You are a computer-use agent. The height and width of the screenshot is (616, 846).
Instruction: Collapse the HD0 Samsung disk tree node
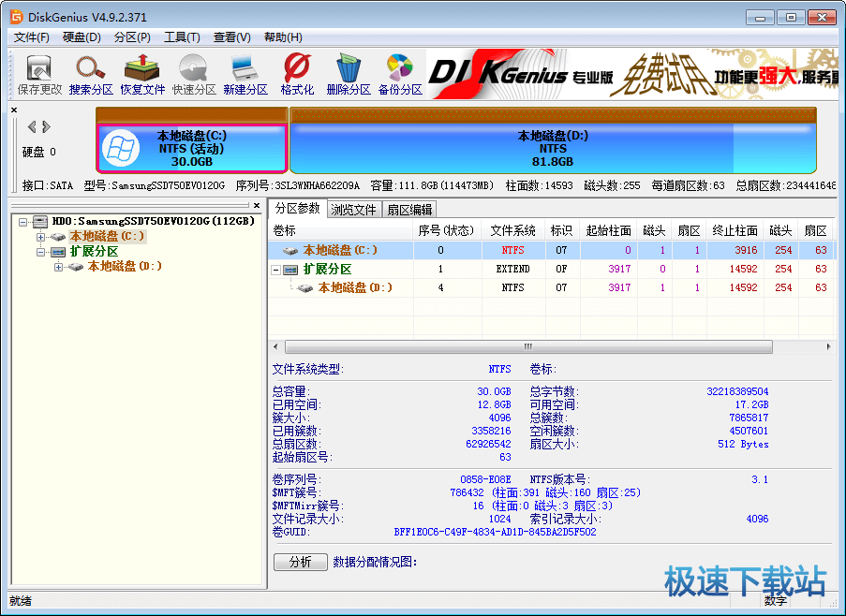click(x=22, y=222)
